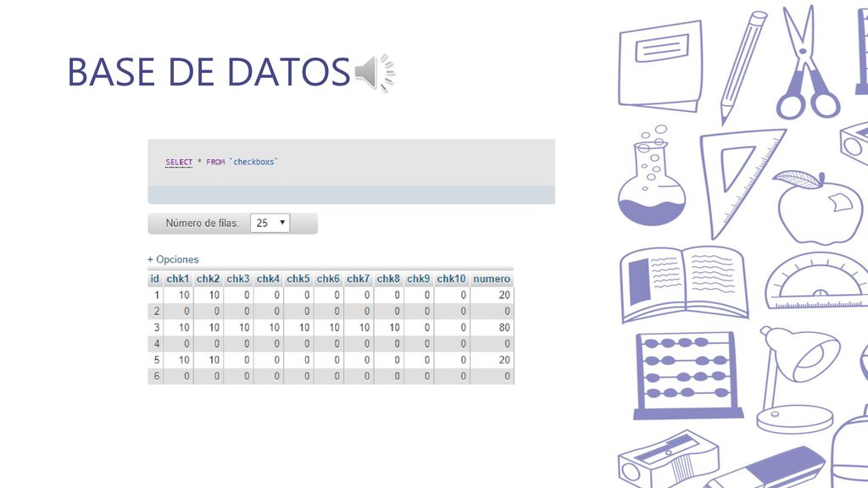The height and width of the screenshot is (488, 868).
Task: Click the id cell of row 5
Action: pyautogui.click(x=157, y=359)
